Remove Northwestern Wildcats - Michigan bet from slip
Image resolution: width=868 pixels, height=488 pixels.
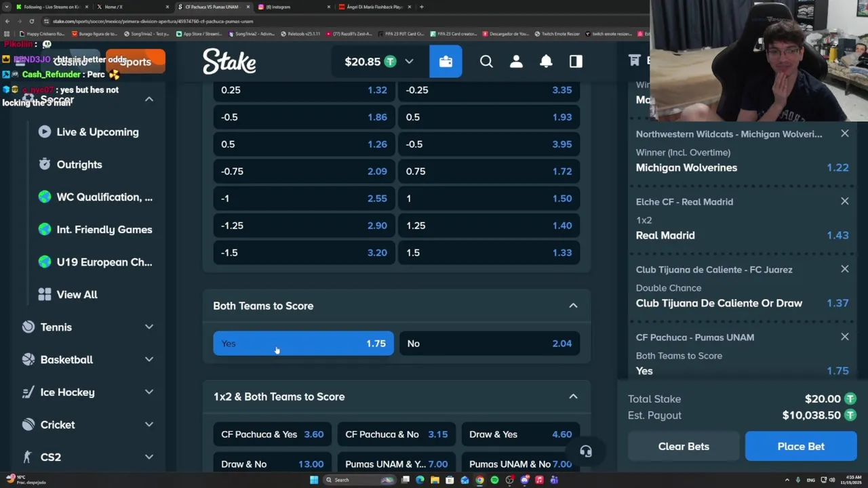(x=844, y=134)
